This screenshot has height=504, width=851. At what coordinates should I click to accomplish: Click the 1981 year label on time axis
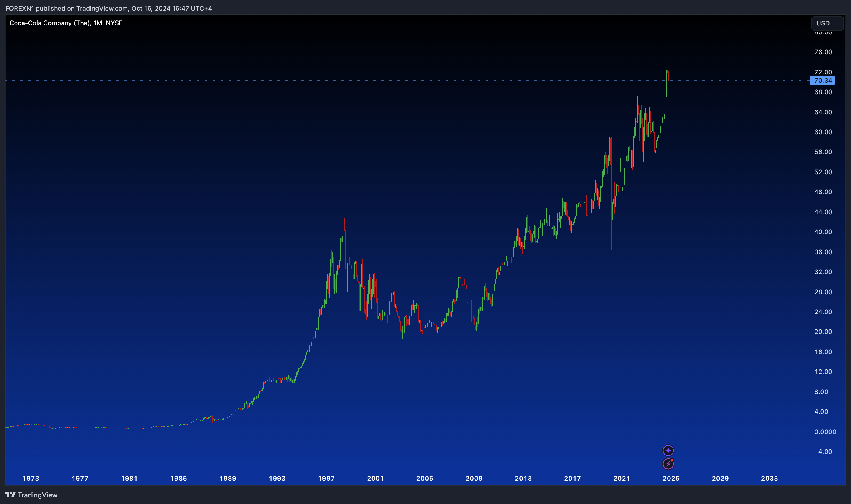(129, 478)
